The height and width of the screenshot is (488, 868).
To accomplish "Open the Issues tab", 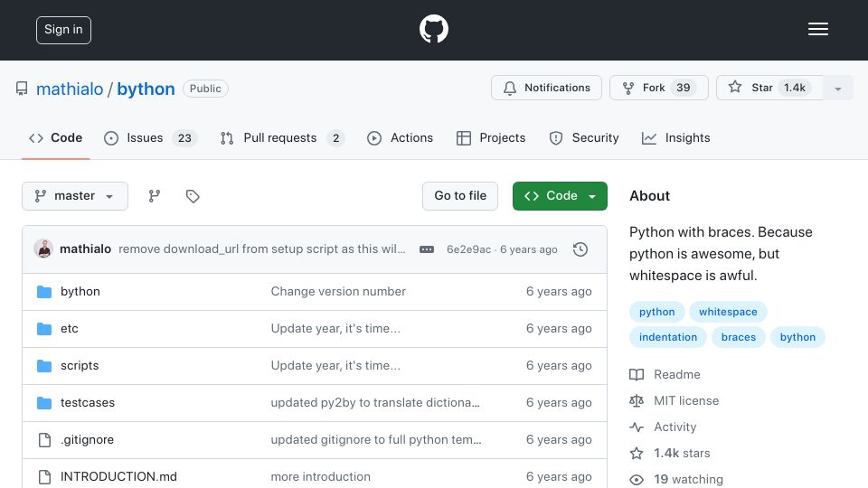I will tap(150, 138).
